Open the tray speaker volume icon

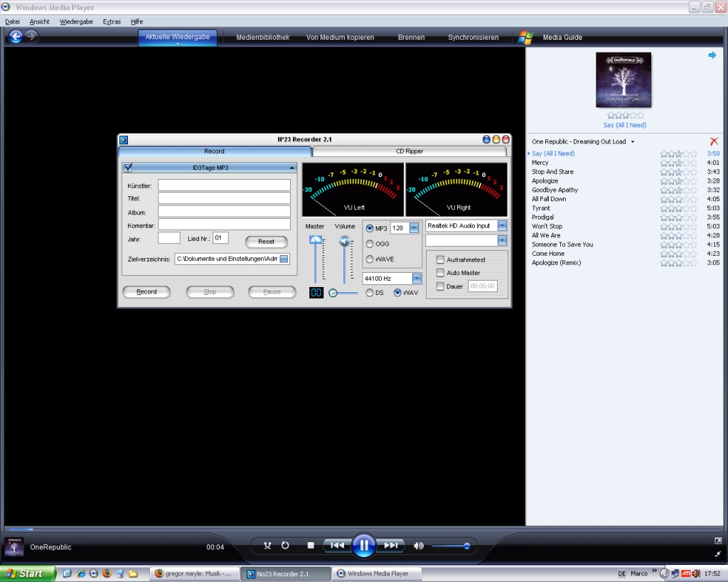pos(696,573)
